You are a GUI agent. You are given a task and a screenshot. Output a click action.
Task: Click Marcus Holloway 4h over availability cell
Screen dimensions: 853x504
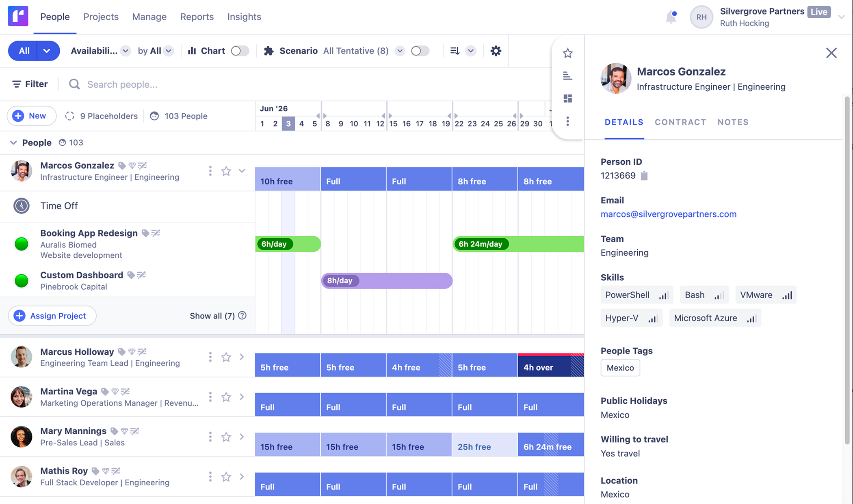click(x=551, y=365)
